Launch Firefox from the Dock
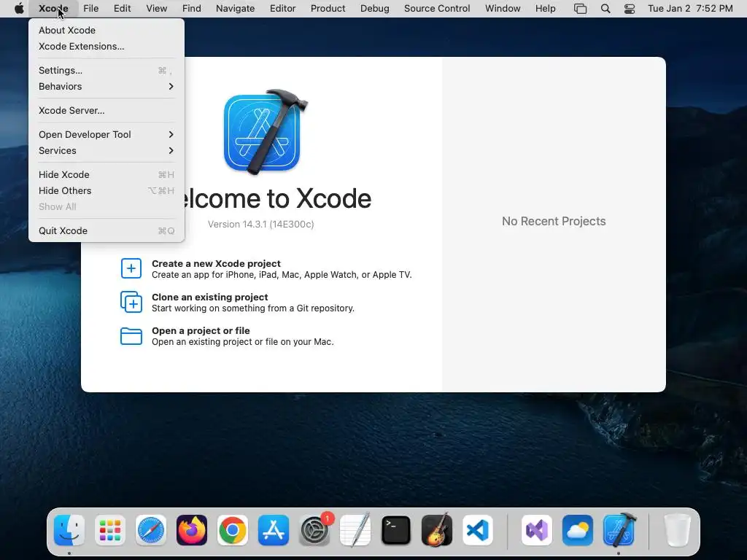 click(192, 530)
